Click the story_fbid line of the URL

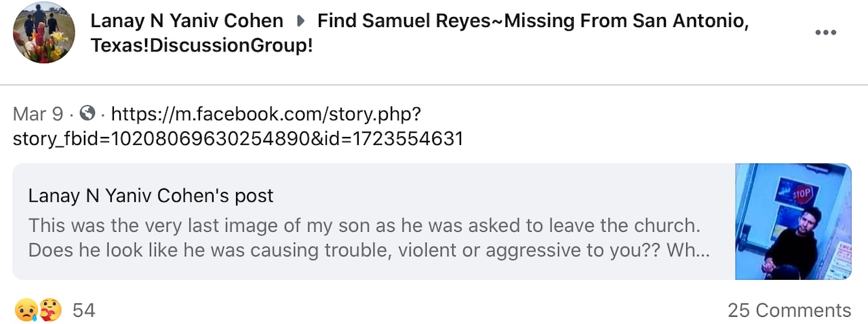(x=237, y=139)
